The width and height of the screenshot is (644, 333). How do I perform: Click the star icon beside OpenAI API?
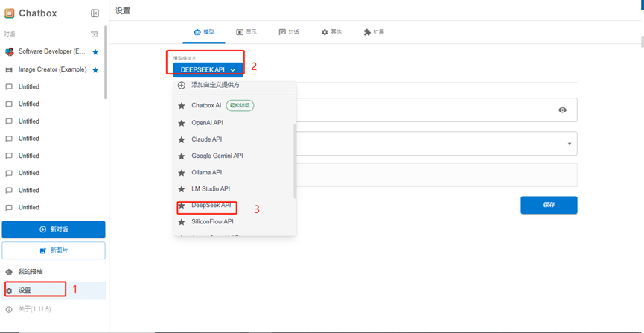coord(181,123)
